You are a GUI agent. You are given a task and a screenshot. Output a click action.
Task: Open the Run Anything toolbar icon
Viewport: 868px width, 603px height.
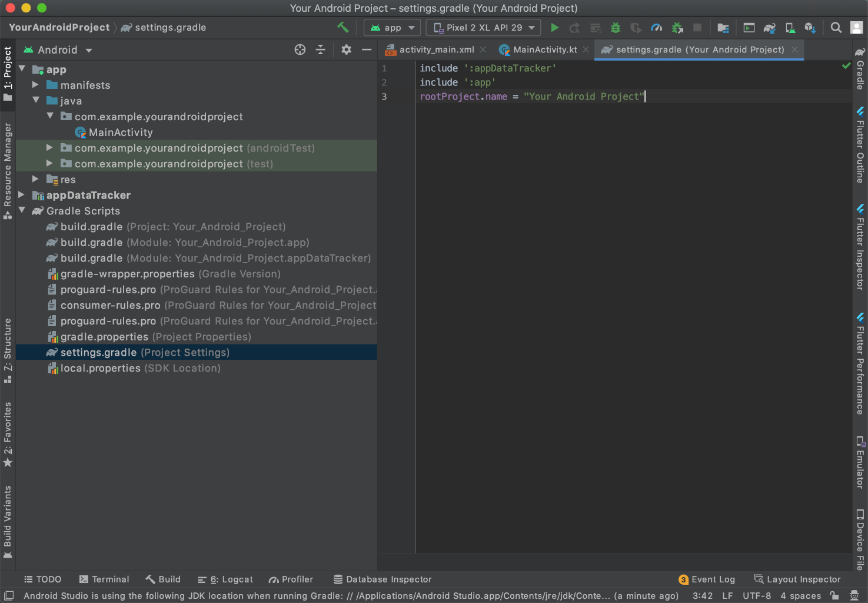coord(749,28)
